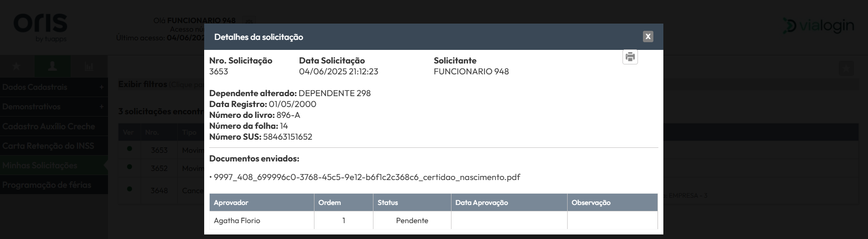
Task: Close the Detalhes da solicitação dialog
Action: 648,37
